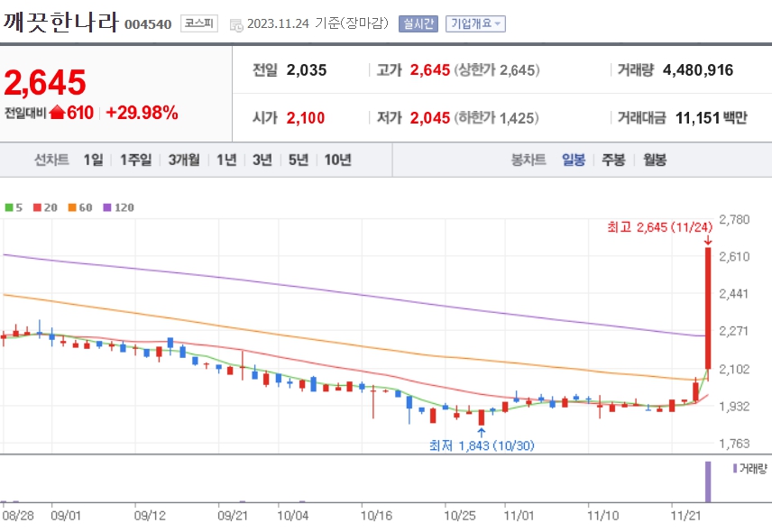Click the 시가 value 2,100
The height and width of the screenshot is (532, 772).
(x=305, y=117)
